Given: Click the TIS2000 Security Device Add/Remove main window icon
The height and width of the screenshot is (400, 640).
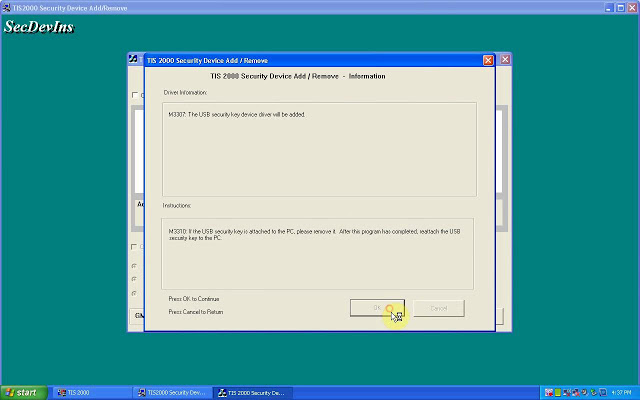Looking at the screenshot, I should pos(6,7).
